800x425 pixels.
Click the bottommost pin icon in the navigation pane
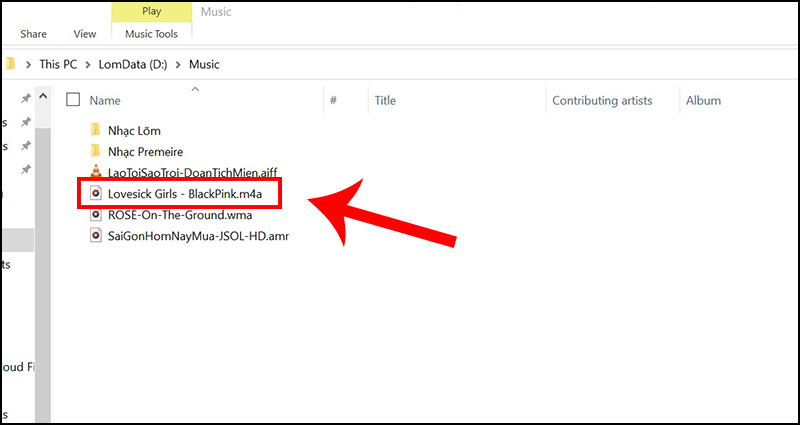pos(26,169)
